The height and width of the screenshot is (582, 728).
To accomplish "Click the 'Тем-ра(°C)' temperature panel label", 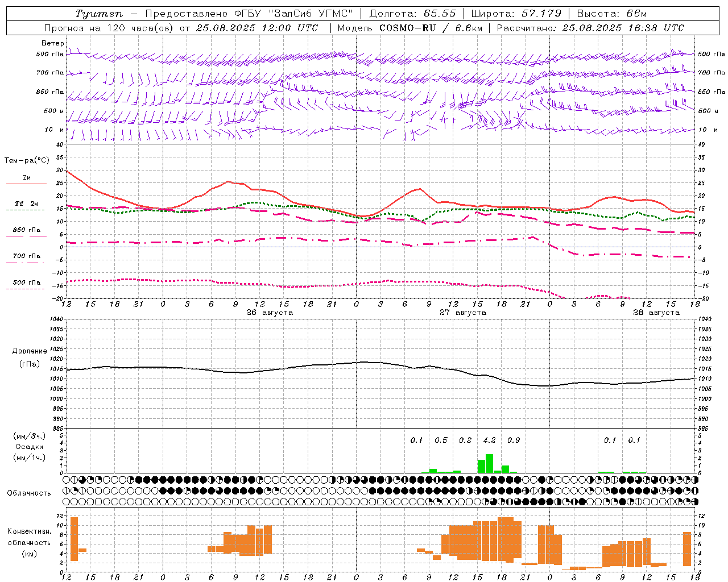I will [x=27, y=161].
